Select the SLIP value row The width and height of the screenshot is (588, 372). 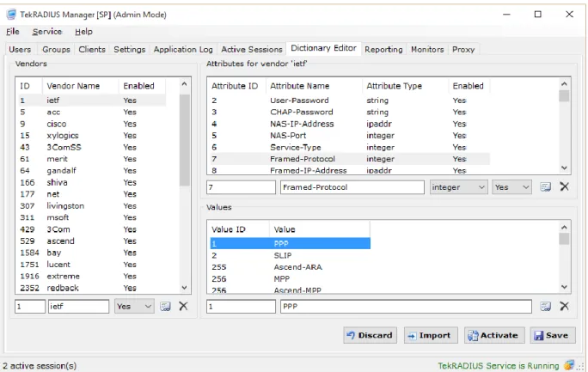290,255
